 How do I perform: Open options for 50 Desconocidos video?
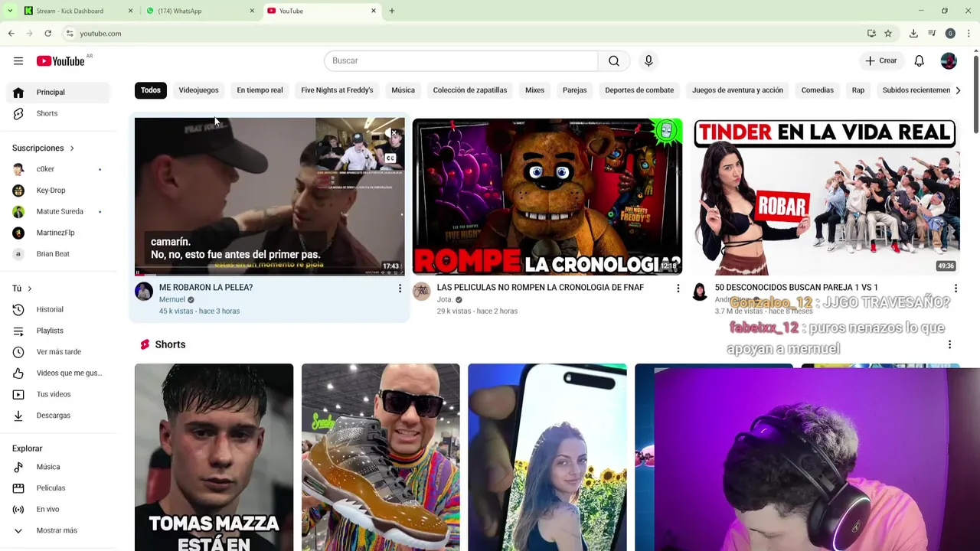point(955,289)
